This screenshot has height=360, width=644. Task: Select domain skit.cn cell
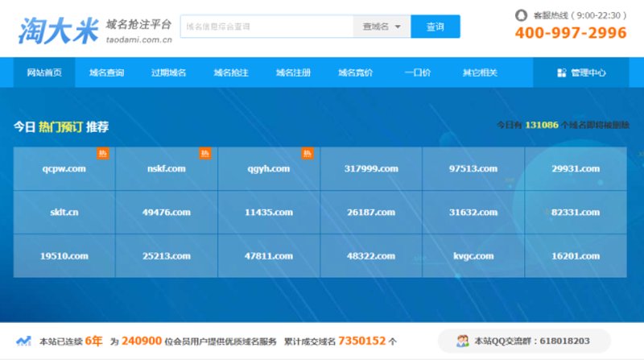64,212
